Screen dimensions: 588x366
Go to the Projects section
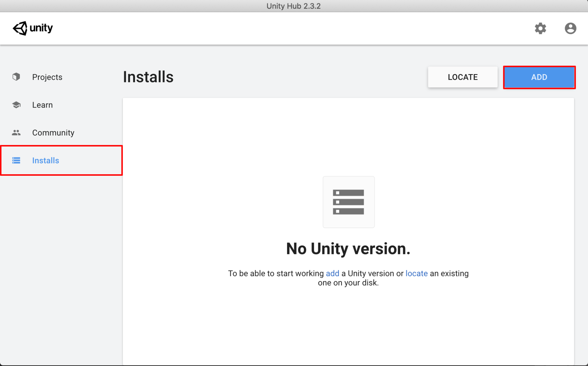point(47,77)
